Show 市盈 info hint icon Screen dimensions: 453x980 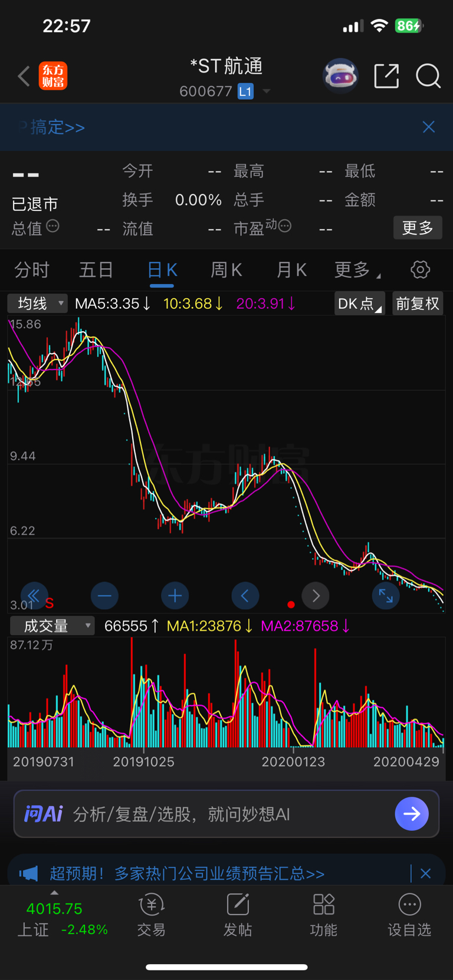click(284, 226)
